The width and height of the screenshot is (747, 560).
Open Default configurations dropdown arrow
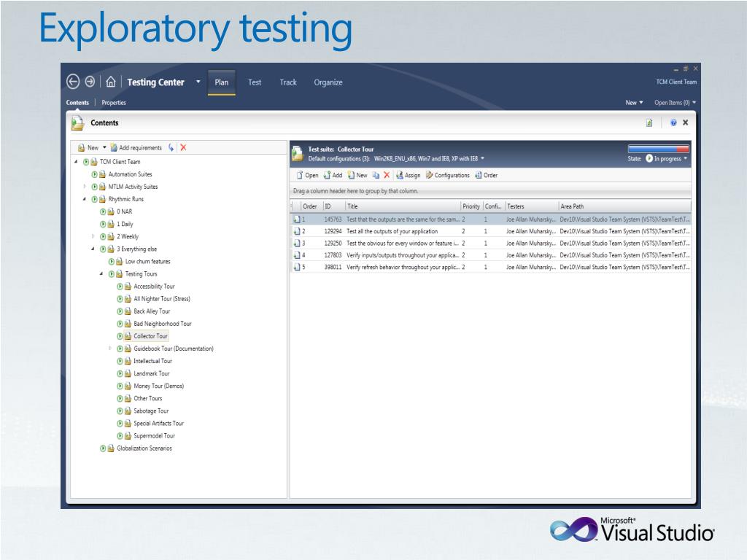pyautogui.click(x=483, y=158)
